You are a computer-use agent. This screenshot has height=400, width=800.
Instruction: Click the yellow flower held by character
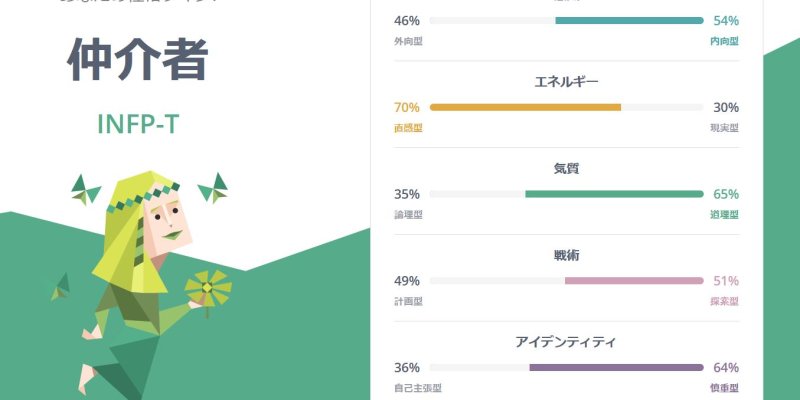(208, 288)
